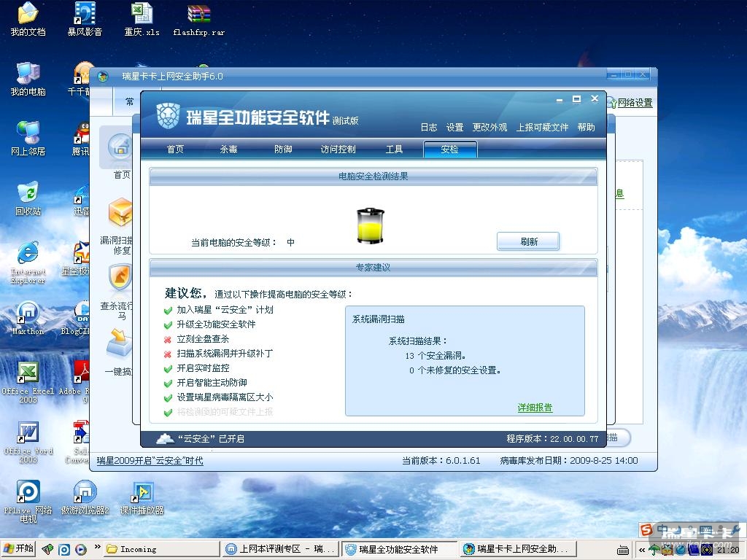
Task: Launch 暴风影音 desktop shortcut
Action: (x=85, y=19)
